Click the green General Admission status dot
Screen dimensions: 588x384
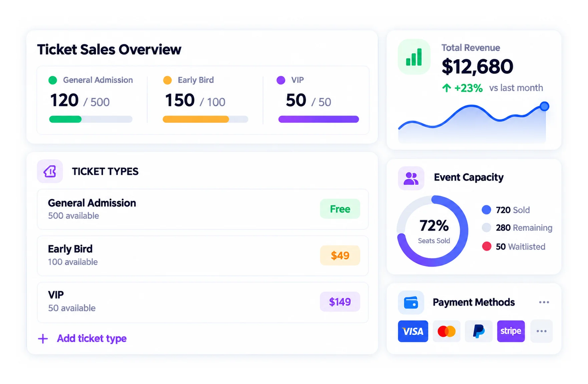click(x=53, y=80)
